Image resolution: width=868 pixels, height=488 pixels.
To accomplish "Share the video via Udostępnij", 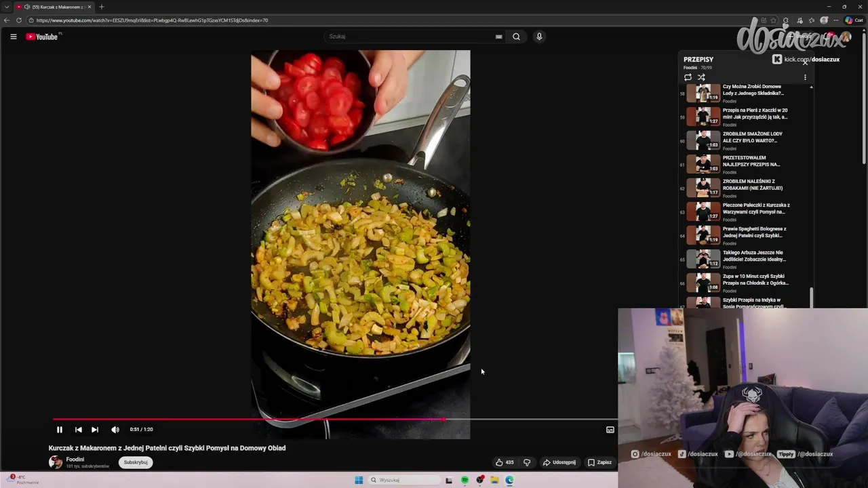I will 559,462.
